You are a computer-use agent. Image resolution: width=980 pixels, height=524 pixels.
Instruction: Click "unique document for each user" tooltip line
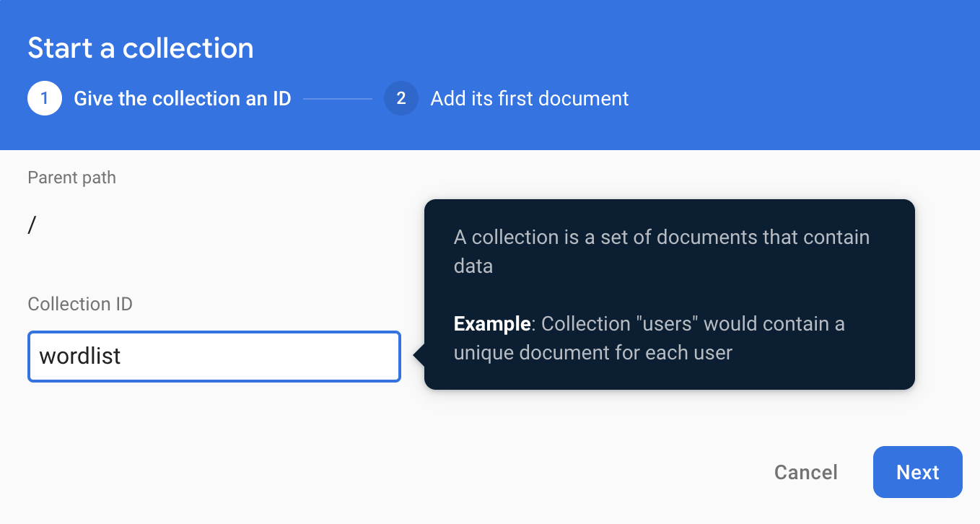(592, 353)
